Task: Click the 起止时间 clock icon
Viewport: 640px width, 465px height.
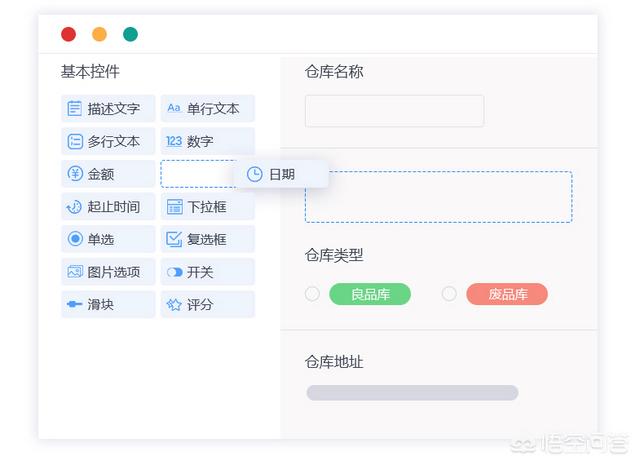Action: coord(75,208)
